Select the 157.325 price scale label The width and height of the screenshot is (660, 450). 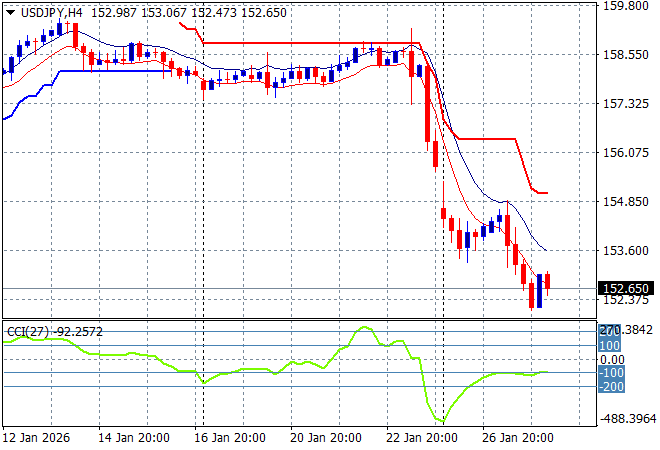[625, 104]
